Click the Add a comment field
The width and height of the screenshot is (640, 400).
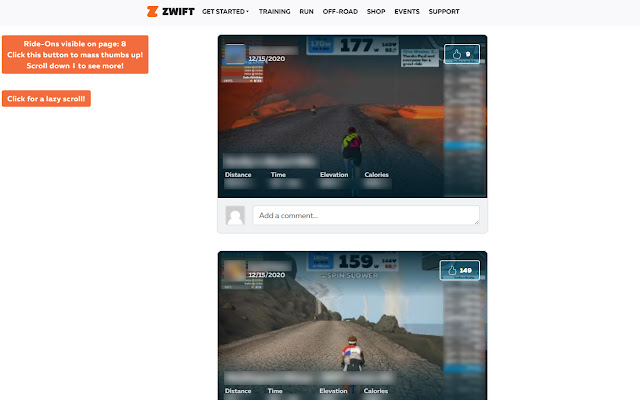(x=366, y=215)
